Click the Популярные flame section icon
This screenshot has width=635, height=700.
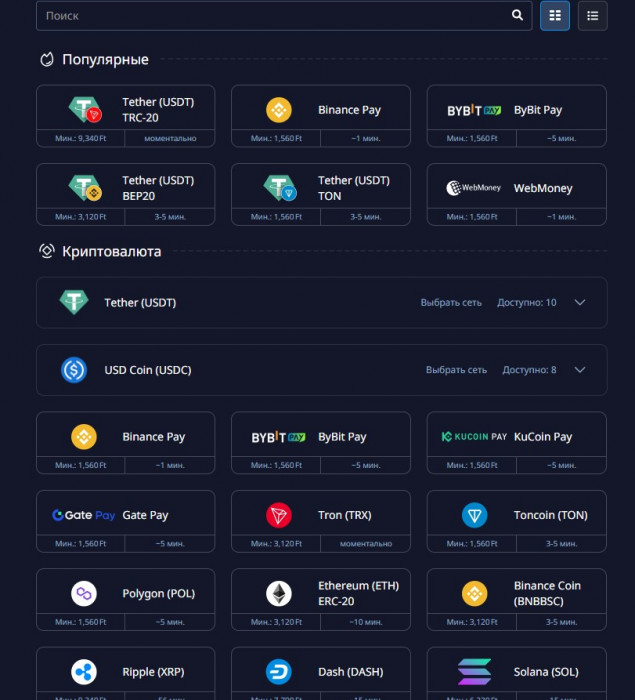point(46,59)
